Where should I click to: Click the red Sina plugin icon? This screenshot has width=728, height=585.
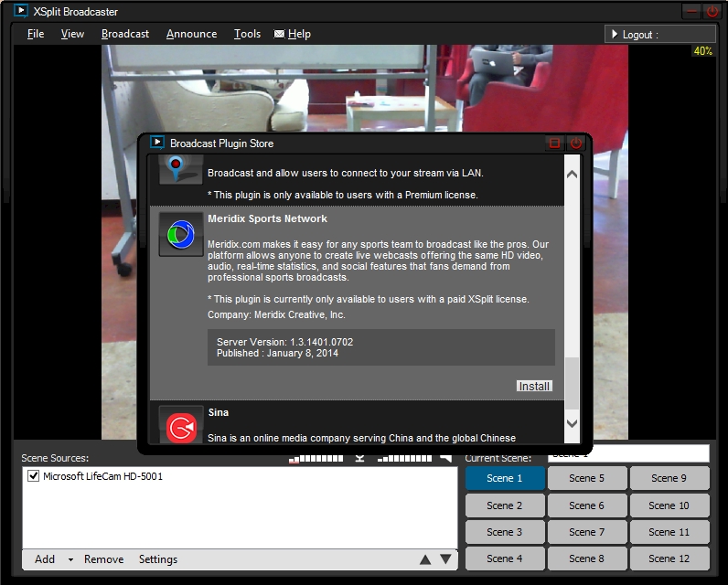(x=180, y=426)
